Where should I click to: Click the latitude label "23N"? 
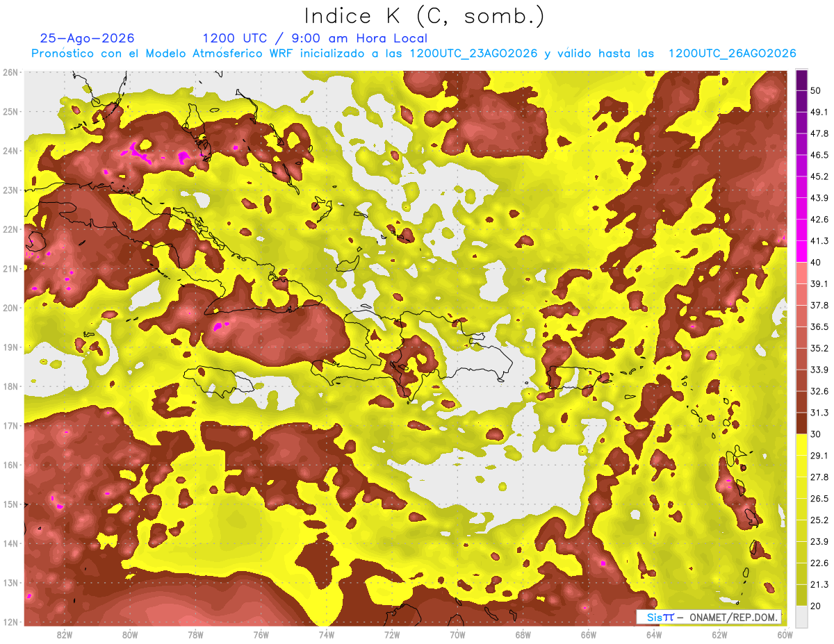[11, 190]
